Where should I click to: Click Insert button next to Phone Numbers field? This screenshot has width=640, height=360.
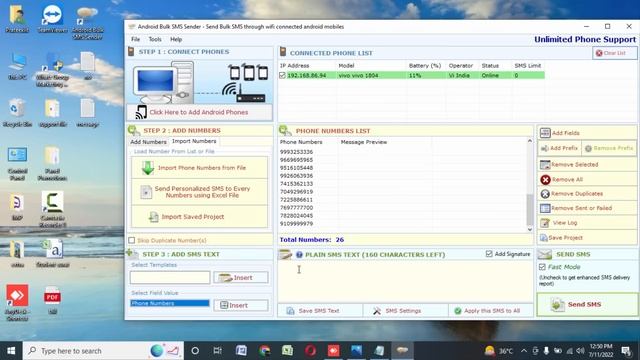point(241,305)
